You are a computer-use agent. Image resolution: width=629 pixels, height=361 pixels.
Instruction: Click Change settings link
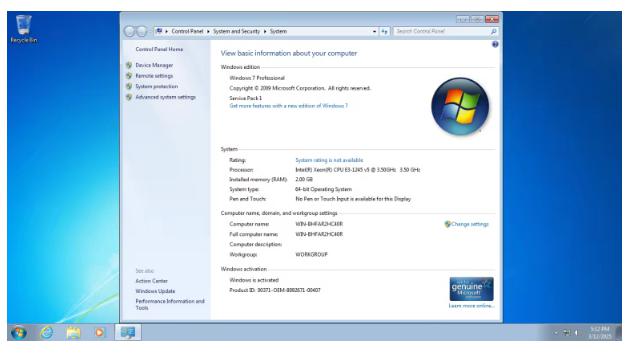click(470, 224)
